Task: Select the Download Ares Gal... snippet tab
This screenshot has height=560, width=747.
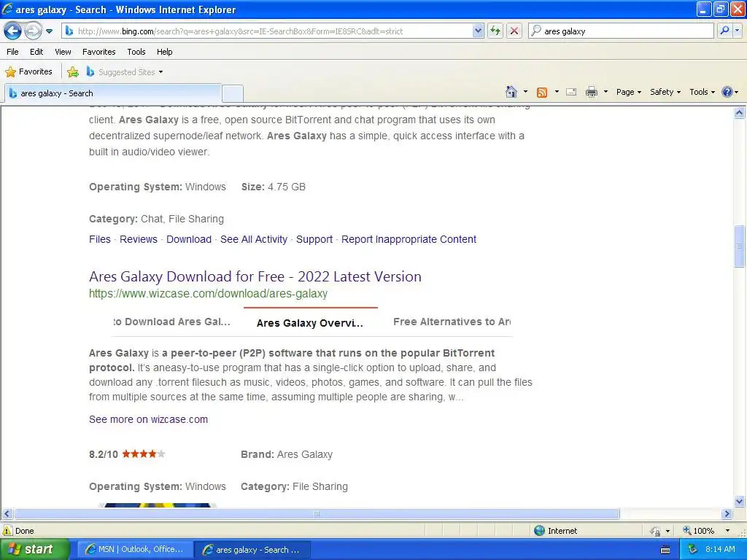Action: coord(172,322)
